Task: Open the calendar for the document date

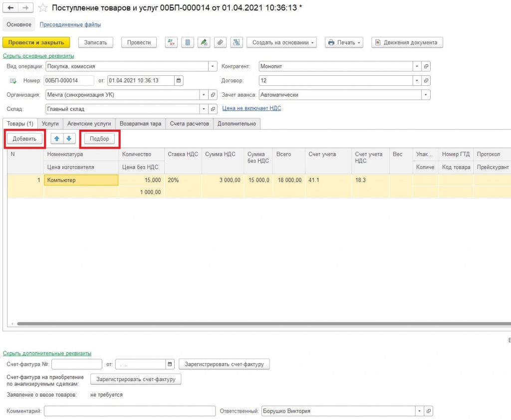Action: 179,80
